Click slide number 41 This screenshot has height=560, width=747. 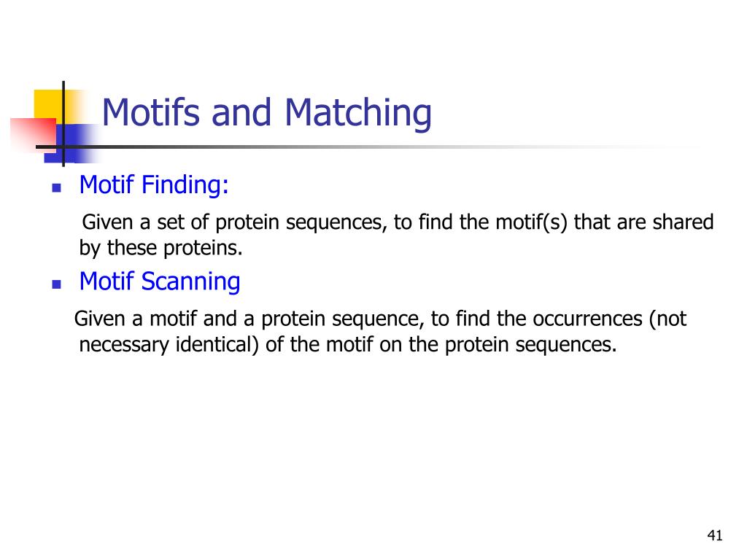click(715, 536)
